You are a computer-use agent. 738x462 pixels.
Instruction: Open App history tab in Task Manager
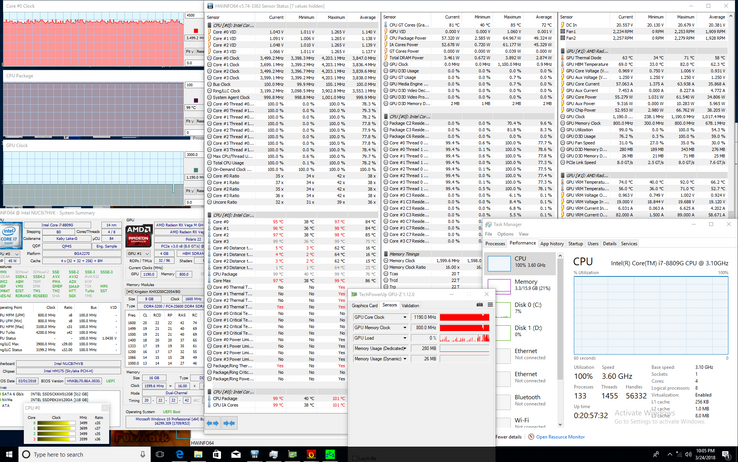point(552,244)
